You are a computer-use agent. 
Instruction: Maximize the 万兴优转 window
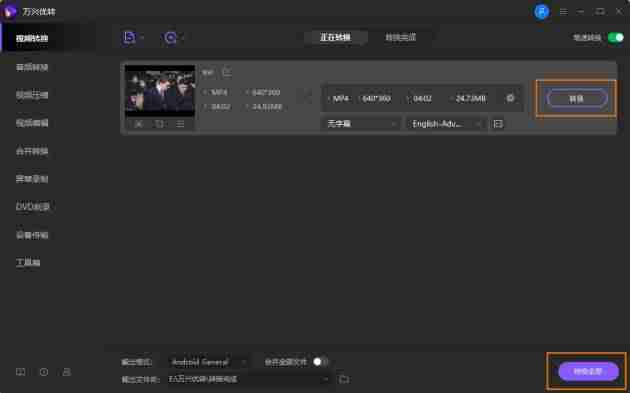600,12
